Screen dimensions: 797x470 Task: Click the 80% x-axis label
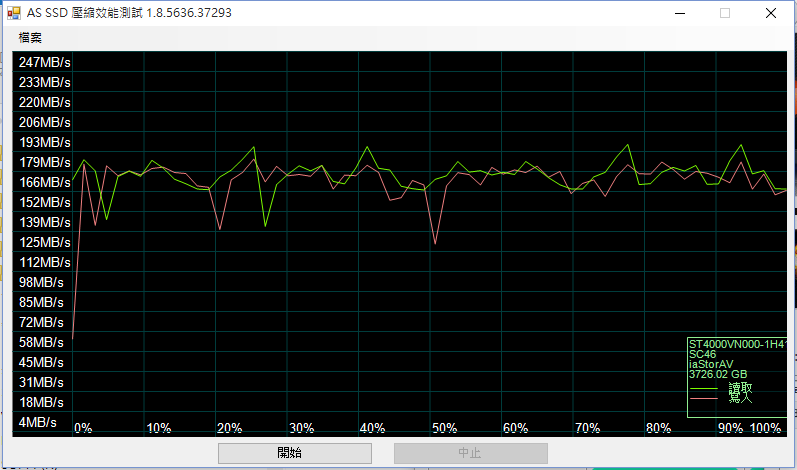[x=658, y=428]
